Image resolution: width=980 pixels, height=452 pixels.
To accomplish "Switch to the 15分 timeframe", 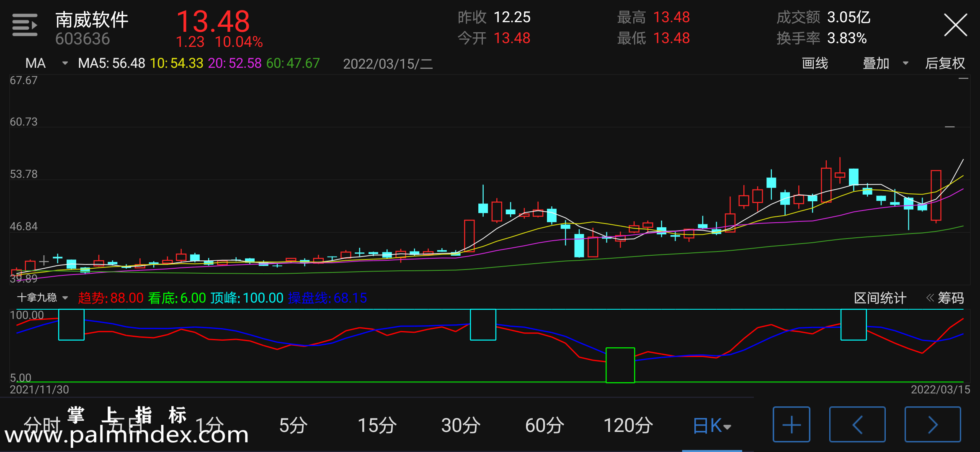I will [377, 425].
